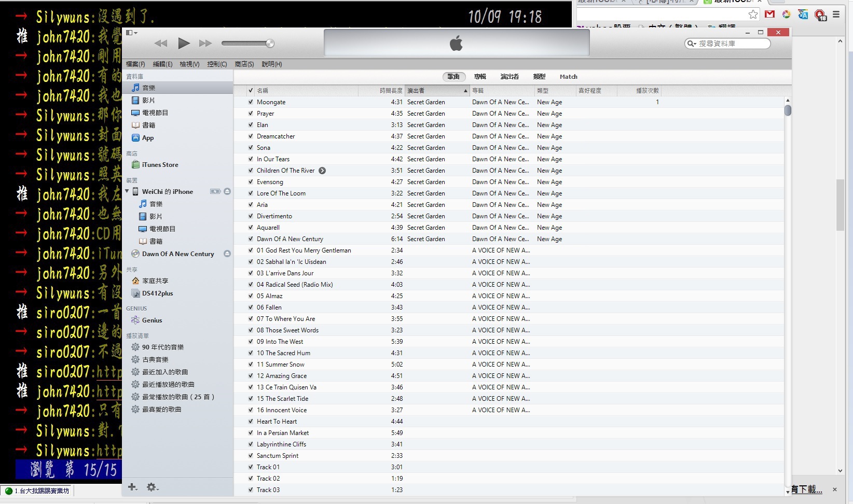Eject the Dawn Of A New Century disc
853x504 pixels.
click(227, 254)
